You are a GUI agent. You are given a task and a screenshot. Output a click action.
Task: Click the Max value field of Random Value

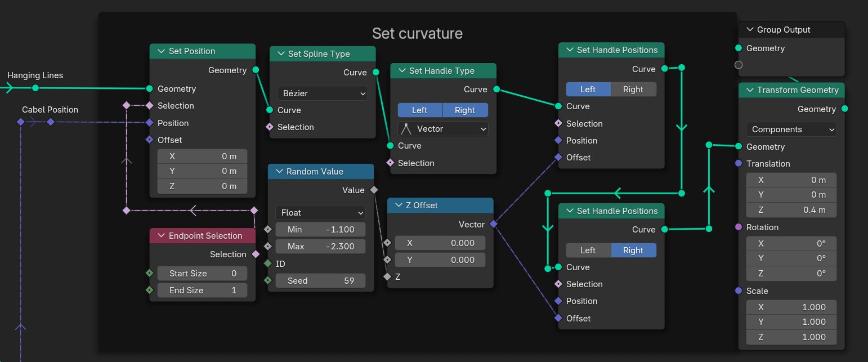click(x=320, y=247)
